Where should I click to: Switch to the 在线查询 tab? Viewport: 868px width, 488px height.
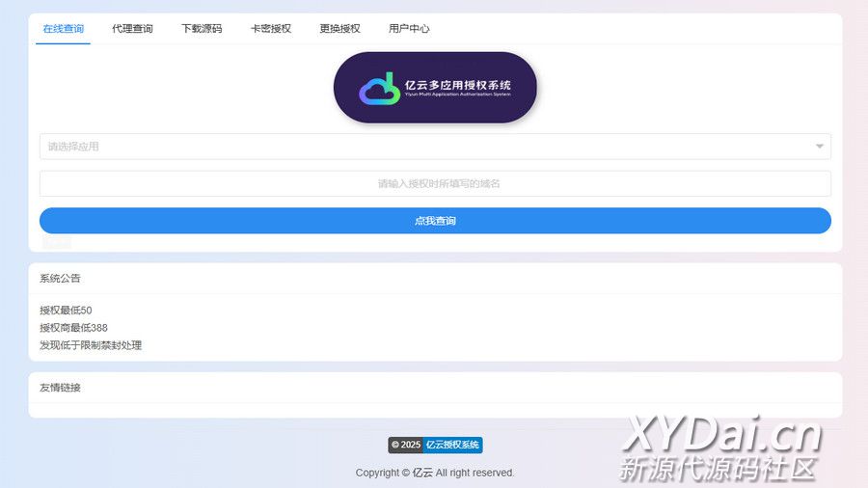(x=64, y=29)
